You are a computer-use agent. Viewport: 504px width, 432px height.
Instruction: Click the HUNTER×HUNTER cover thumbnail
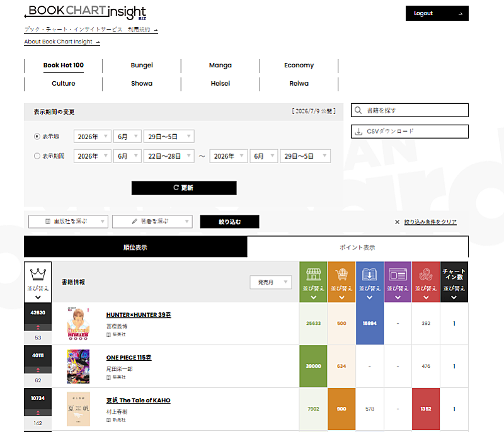[78, 324]
